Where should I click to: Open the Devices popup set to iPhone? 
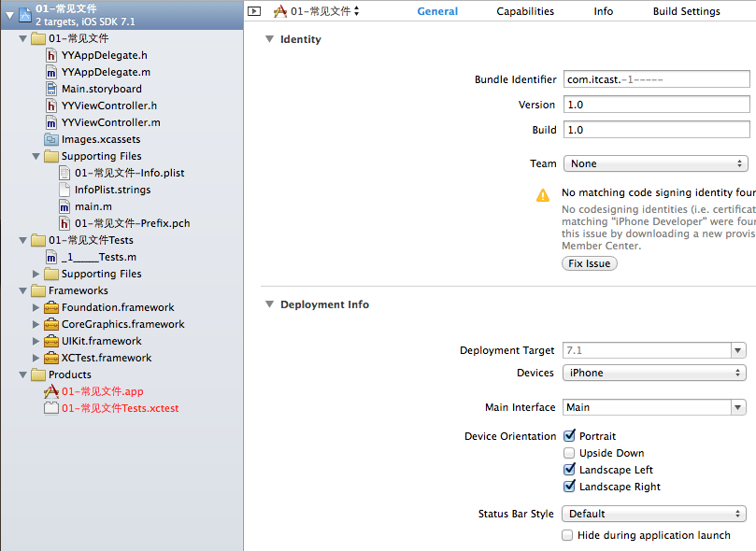[654, 373]
